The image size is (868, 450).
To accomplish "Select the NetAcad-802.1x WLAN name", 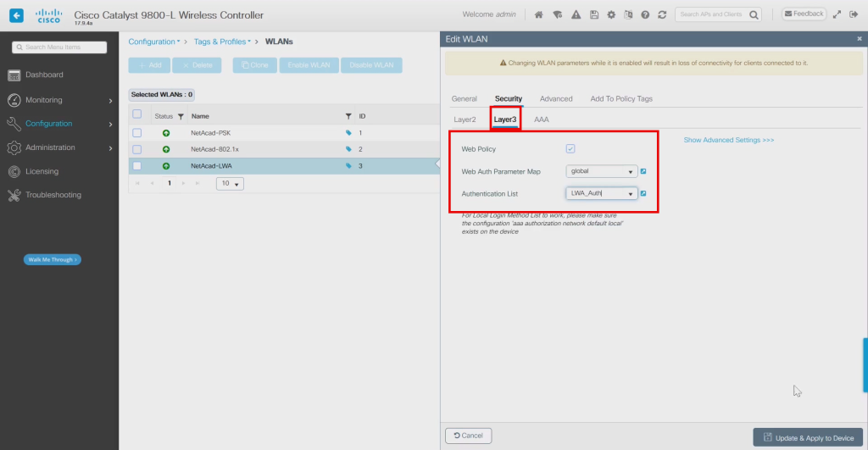I will [214, 149].
